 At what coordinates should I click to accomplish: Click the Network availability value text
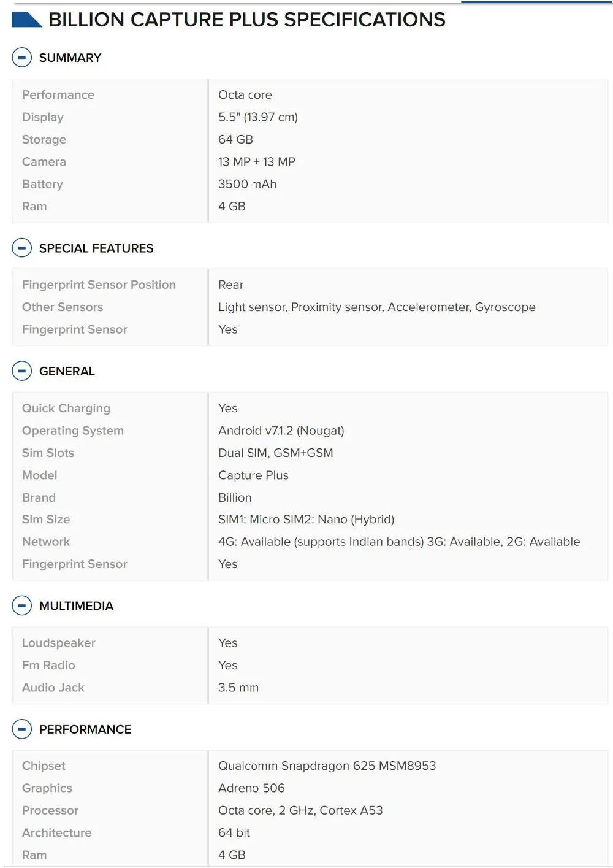point(399,542)
